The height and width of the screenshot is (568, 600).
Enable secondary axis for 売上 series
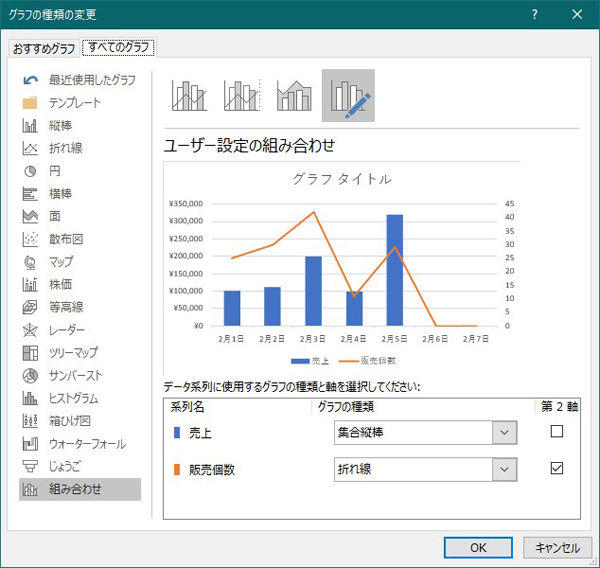click(x=557, y=432)
